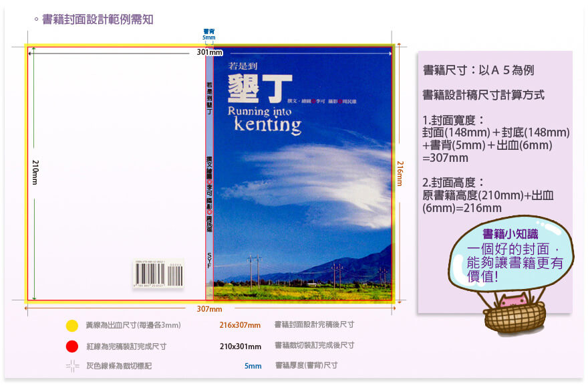Click the large 墾丁 cover title

pos(259,88)
